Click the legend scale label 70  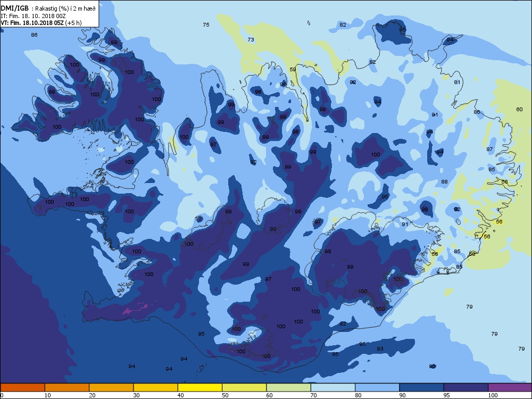click(x=314, y=395)
